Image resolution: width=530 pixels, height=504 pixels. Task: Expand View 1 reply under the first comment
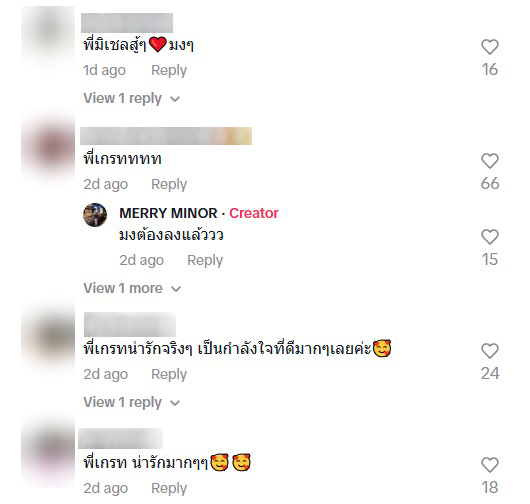(x=131, y=98)
